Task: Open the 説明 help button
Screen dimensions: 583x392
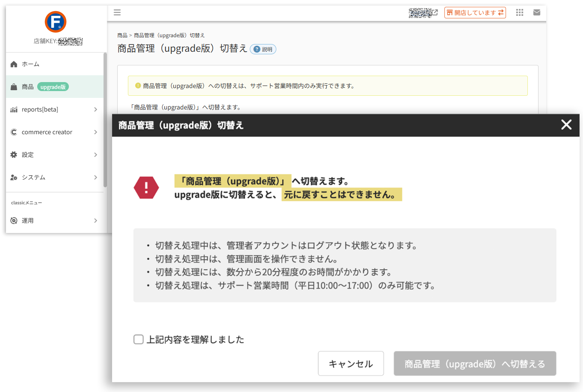Action: point(263,49)
